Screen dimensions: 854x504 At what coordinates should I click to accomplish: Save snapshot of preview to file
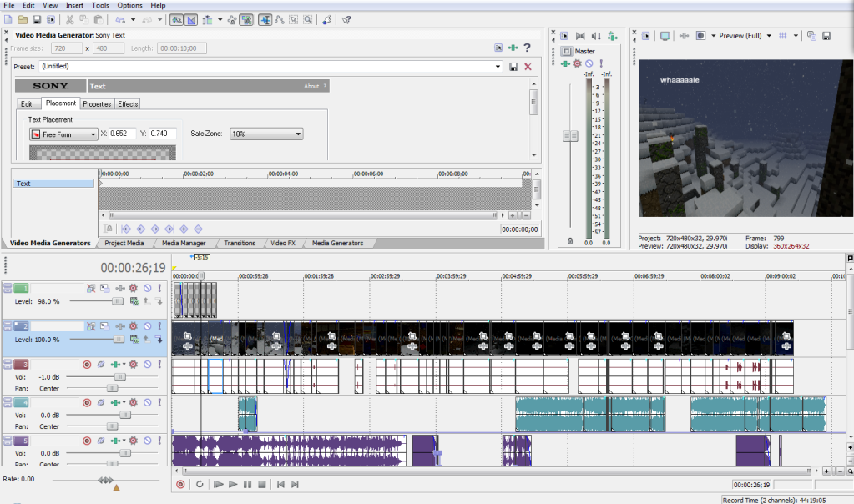tap(826, 36)
